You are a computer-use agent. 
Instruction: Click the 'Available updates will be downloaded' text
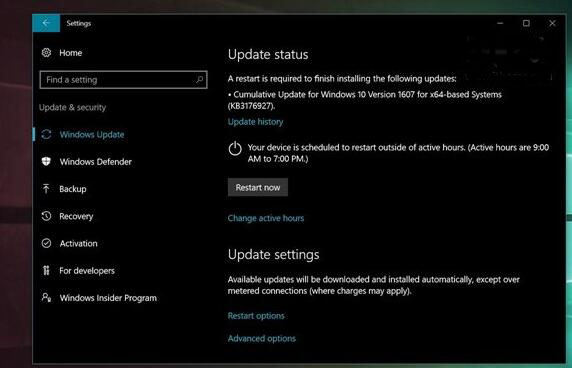point(374,285)
